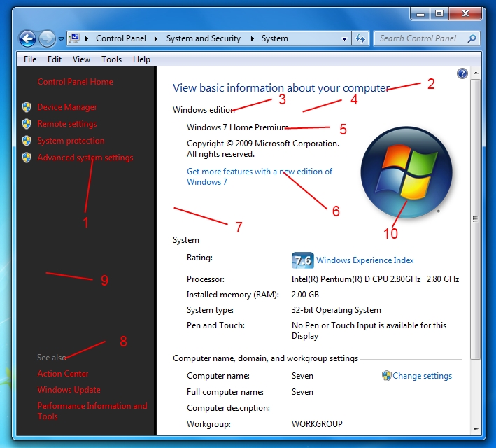This screenshot has height=448, width=496.
Task: Open System protection link
Action: pos(71,141)
